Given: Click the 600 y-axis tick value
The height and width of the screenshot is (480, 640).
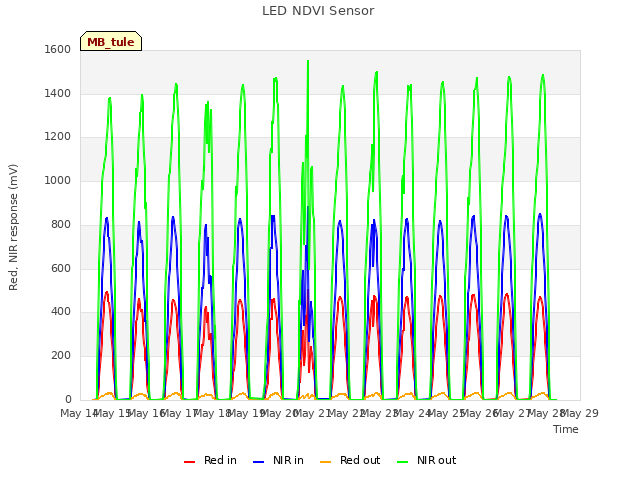Looking at the screenshot, I should (x=61, y=269).
